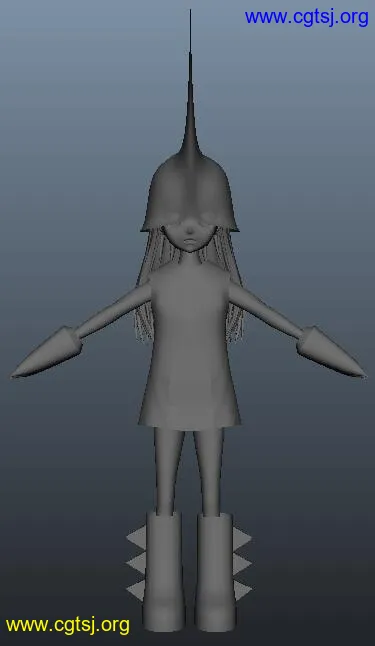
Task: Pick the middle spike on right boot
Action: (x=242, y=564)
